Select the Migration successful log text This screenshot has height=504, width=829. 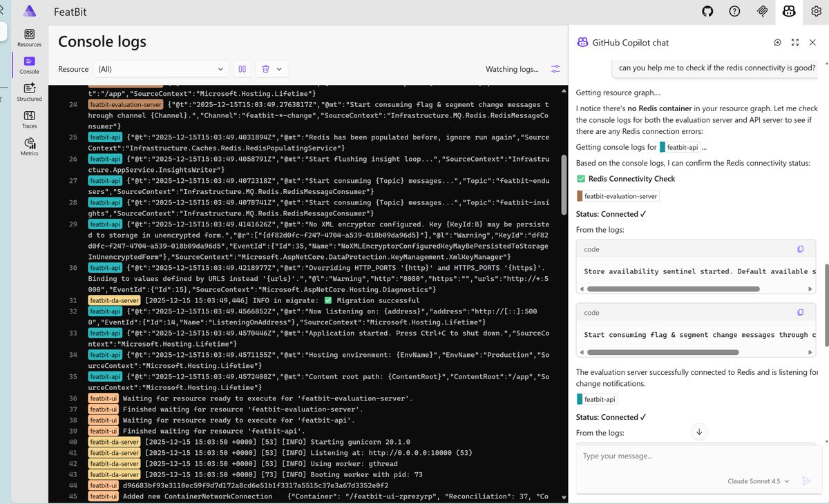coord(377,300)
